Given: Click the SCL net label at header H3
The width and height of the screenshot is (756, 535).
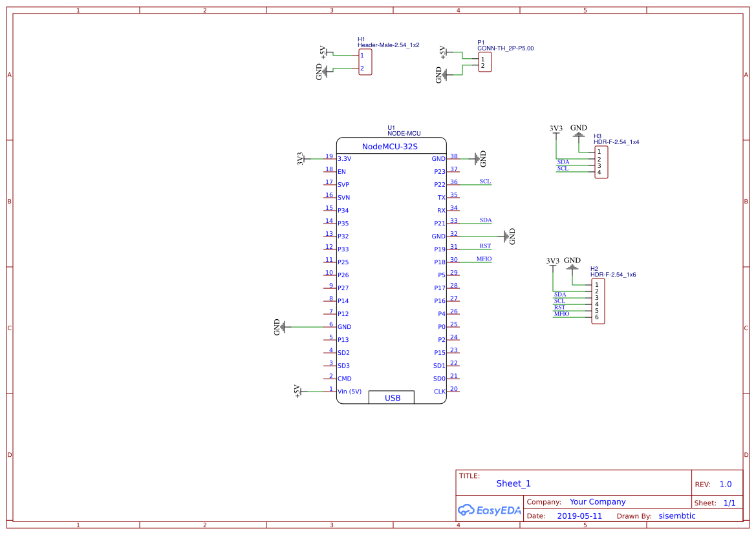Looking at the screenshot, I should coord(563,168).
